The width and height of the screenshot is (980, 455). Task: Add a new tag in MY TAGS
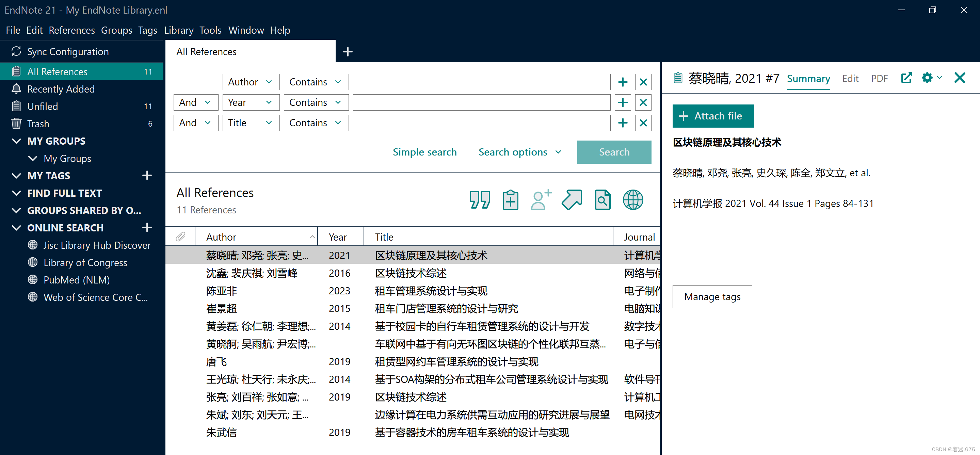pyautogui.click(x=147, y=175)
